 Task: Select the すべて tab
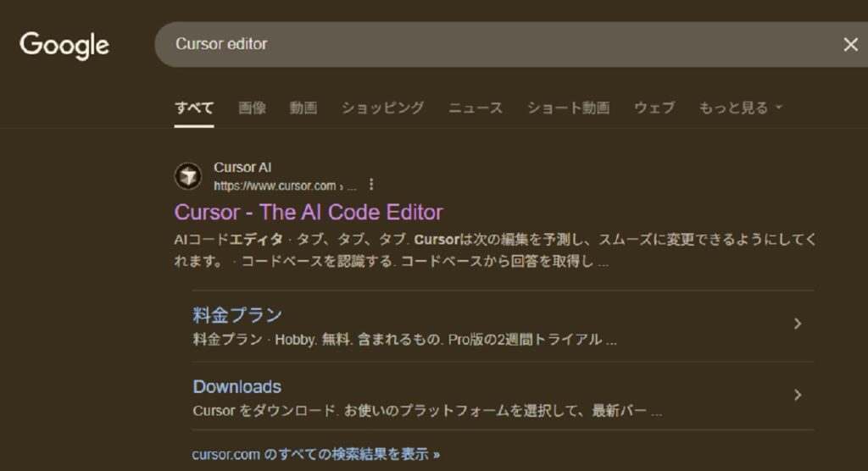194,108
